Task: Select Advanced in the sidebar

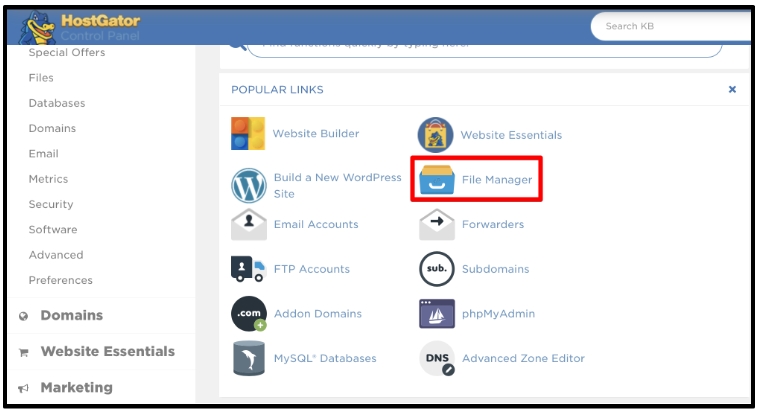Action: (56, 254)
